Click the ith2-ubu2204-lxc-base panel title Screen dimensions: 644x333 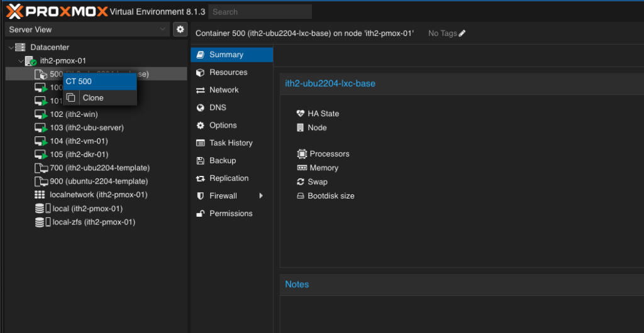click(330, 84)
